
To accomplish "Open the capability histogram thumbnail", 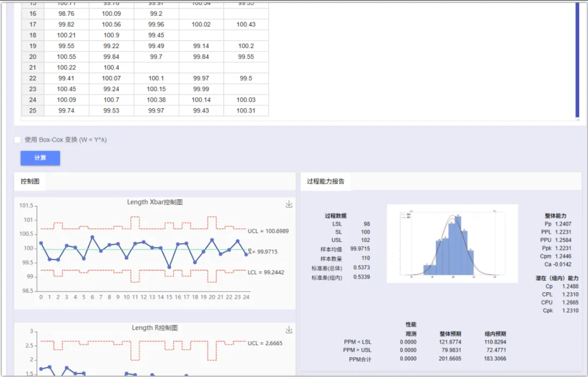I will coord(452,243).
